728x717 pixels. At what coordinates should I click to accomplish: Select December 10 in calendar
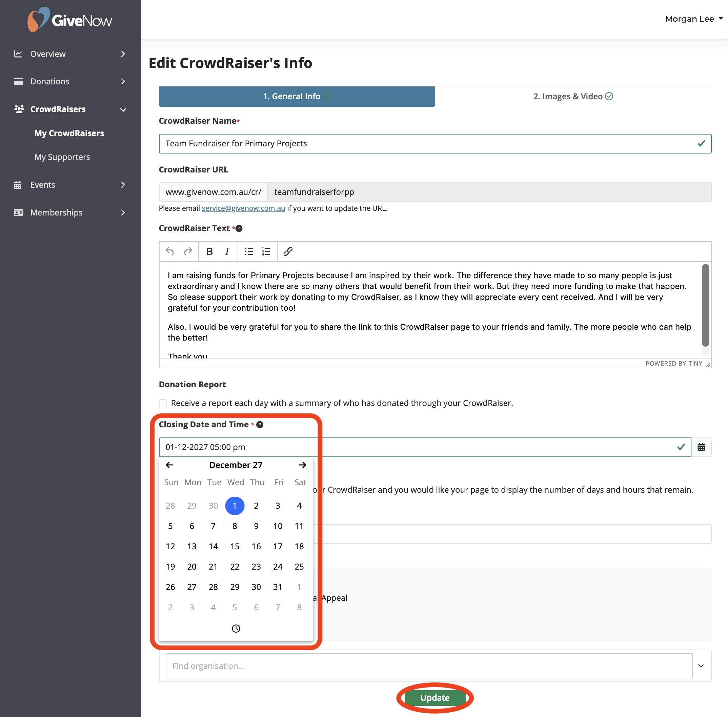coord(278,526)
